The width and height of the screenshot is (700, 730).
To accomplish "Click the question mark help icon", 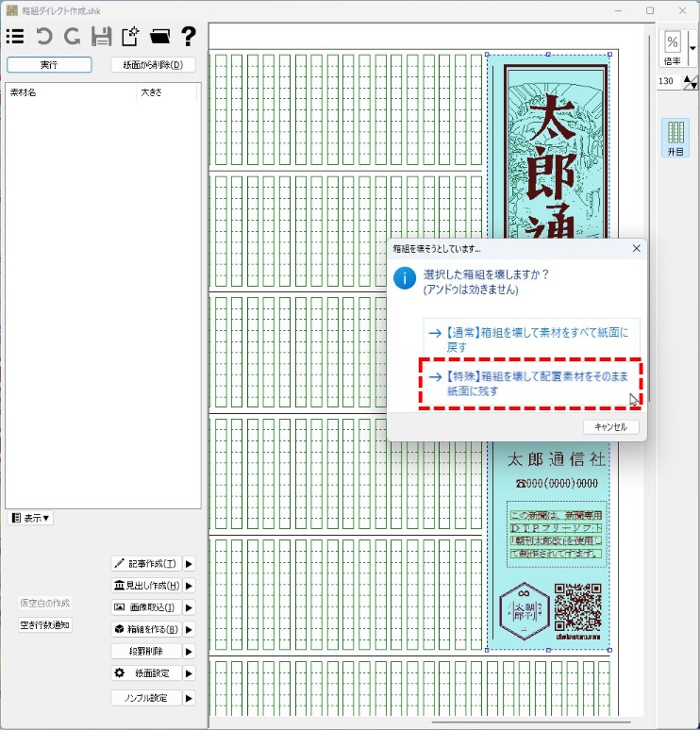I will 189,37.
